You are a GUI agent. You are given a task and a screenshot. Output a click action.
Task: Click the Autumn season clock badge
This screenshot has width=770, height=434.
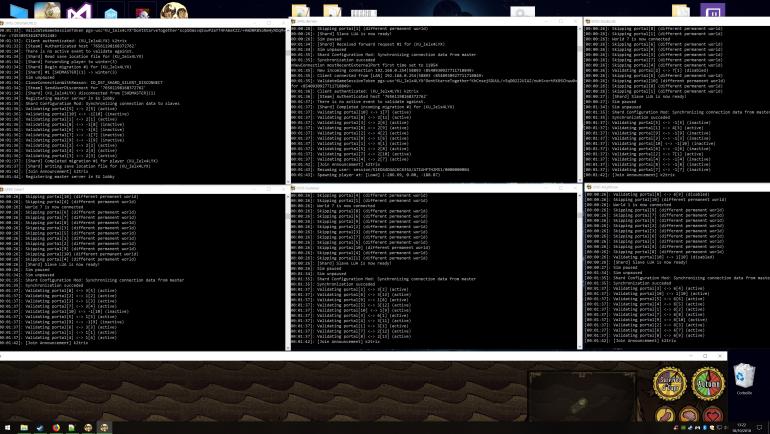pos(709,383)
